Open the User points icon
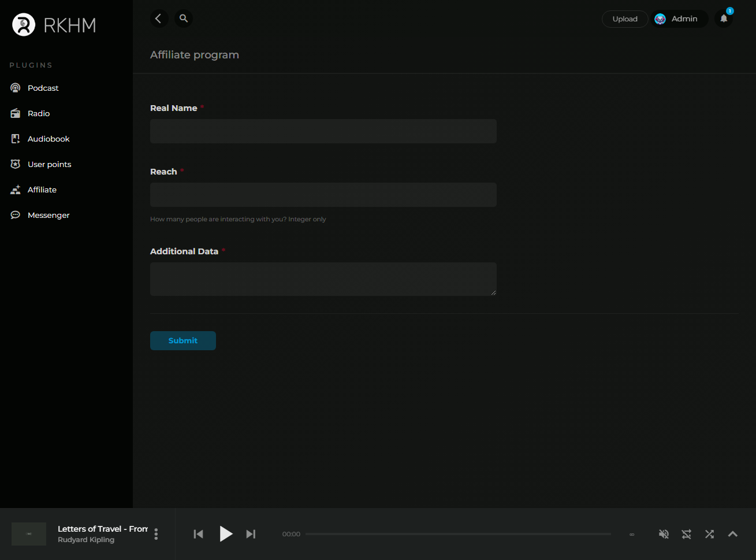The image size is (756, 560). (16, 164)
